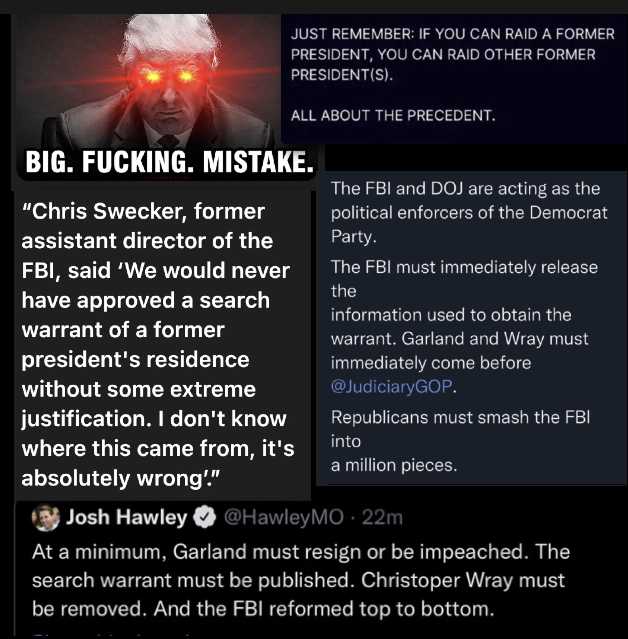The image size is (628, 639).
Task: Open the Chris Swecker quote block
Action: (x=158, y=344)
